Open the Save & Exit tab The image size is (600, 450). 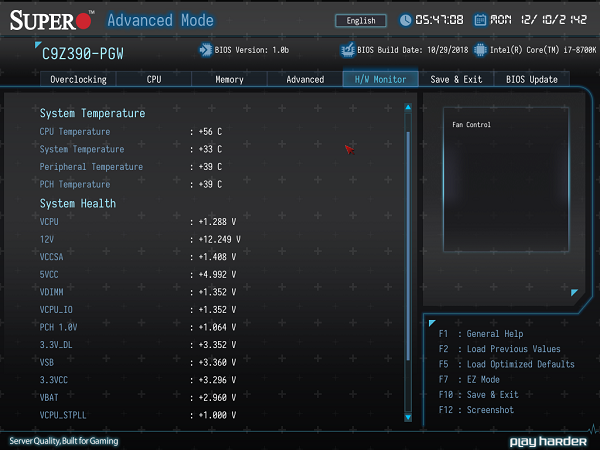(x=455, y=79)
